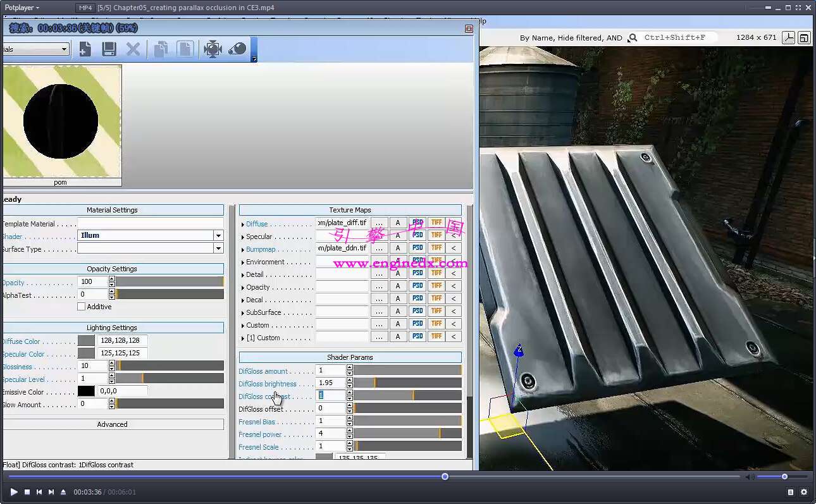Click the PSD icon for [1] Custom
The height and width of the screenshot is (504, 816).
[x=417, y=336]
